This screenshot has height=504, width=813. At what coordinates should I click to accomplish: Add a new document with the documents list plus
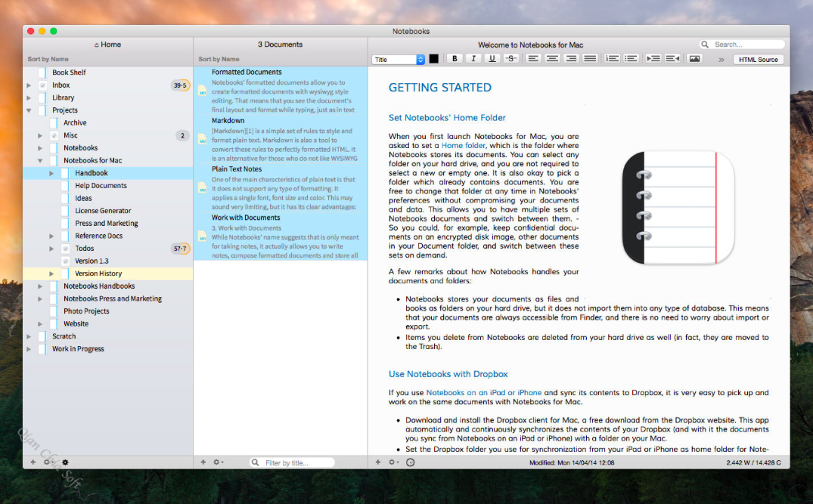(203, 462)
